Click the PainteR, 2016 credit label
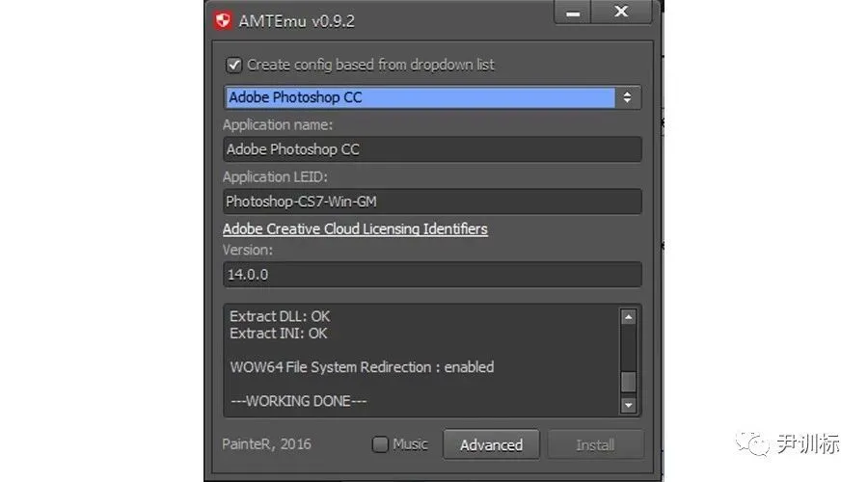Screen dimensions: 868x482 [x=267, y=444]
